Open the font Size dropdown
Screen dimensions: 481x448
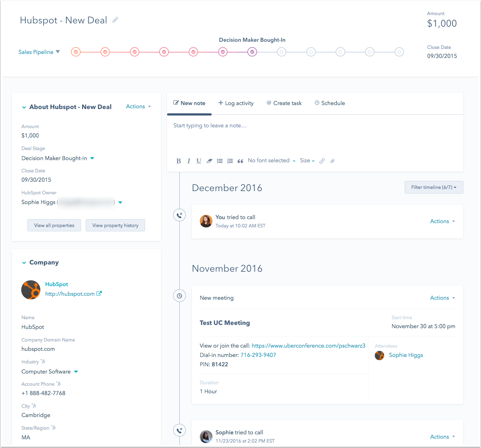307,160
